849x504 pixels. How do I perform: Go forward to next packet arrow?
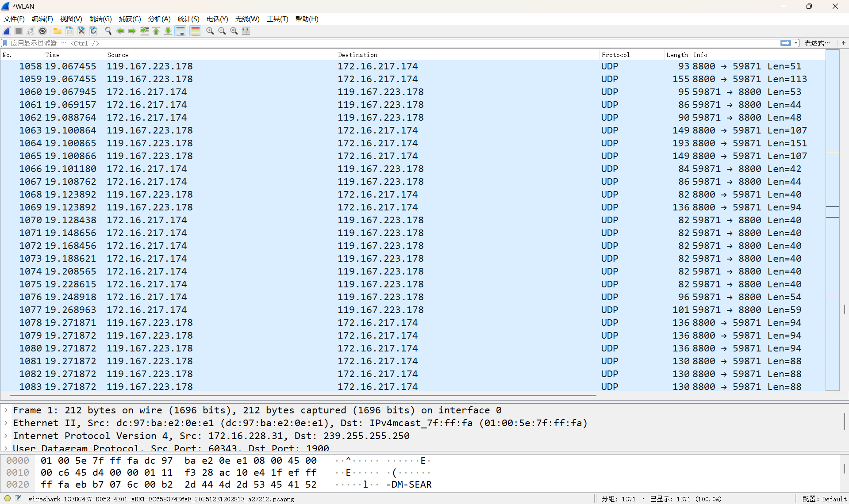pyautogui.click(x=132, y=31)
